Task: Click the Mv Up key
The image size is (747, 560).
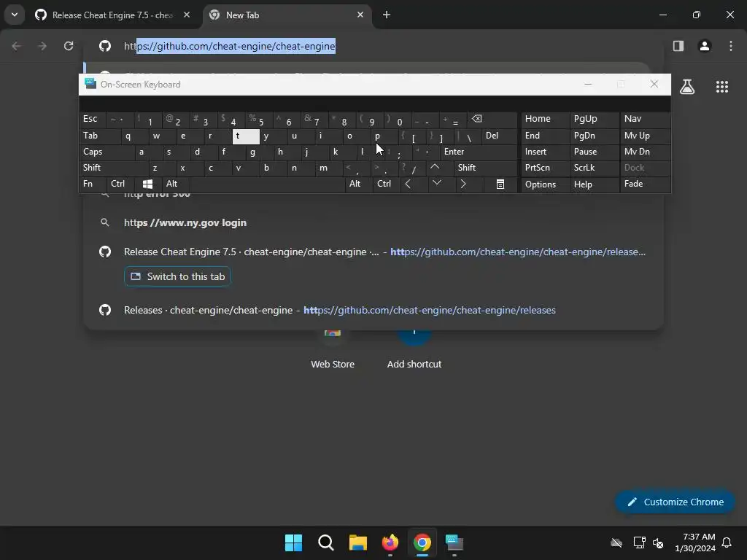Action: point(645,136)
